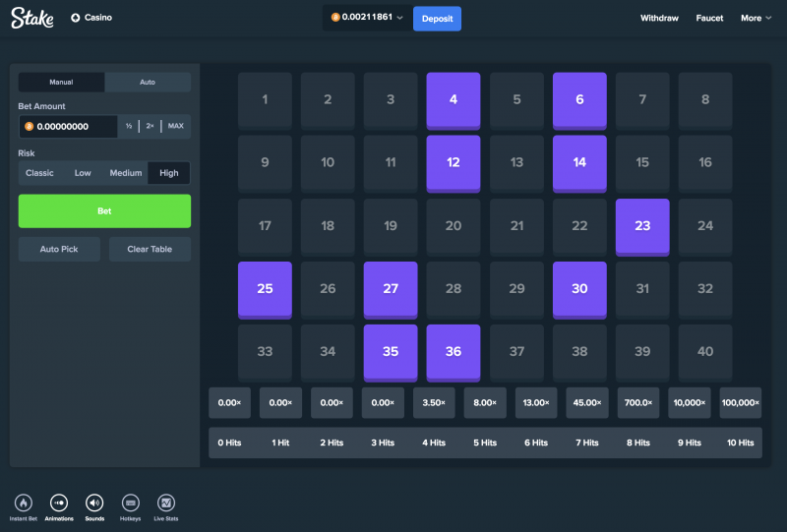
Task: Click the 45.00× payout box
Action: tap(587, 402)
